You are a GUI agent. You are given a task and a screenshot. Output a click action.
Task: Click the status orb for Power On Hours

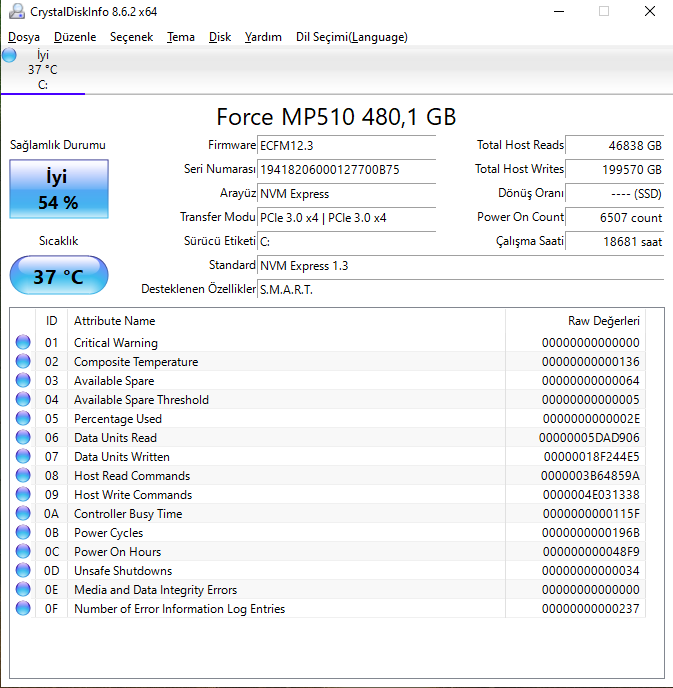point(23,552)
